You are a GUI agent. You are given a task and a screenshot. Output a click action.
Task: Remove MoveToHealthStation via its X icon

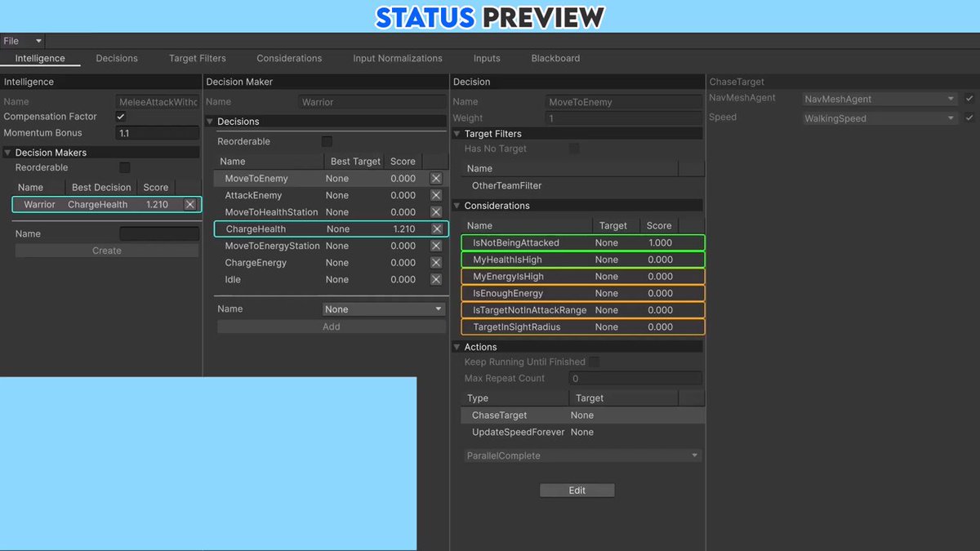(436, 212)
